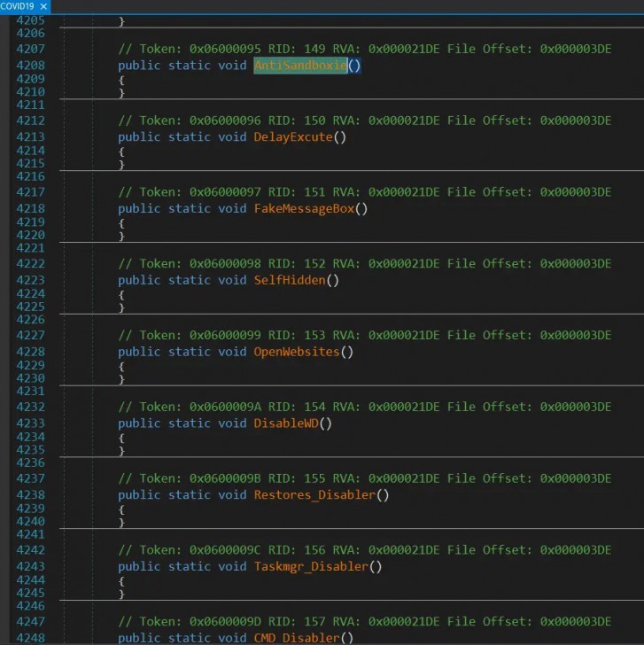
Task: Click the Token 0x0600009A comment line
Action: pyautogui.click(x=365, y=407)
